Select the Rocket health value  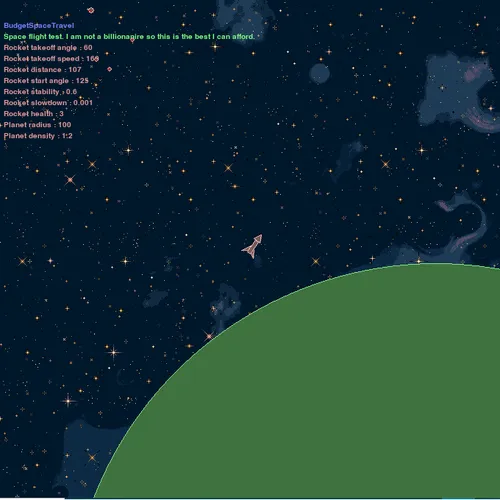pyautogui.click(x=33, y=114)
